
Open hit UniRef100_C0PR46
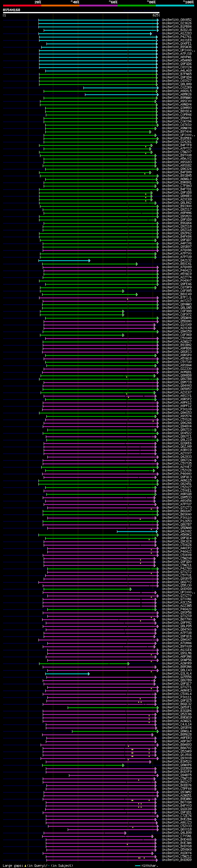177,115
